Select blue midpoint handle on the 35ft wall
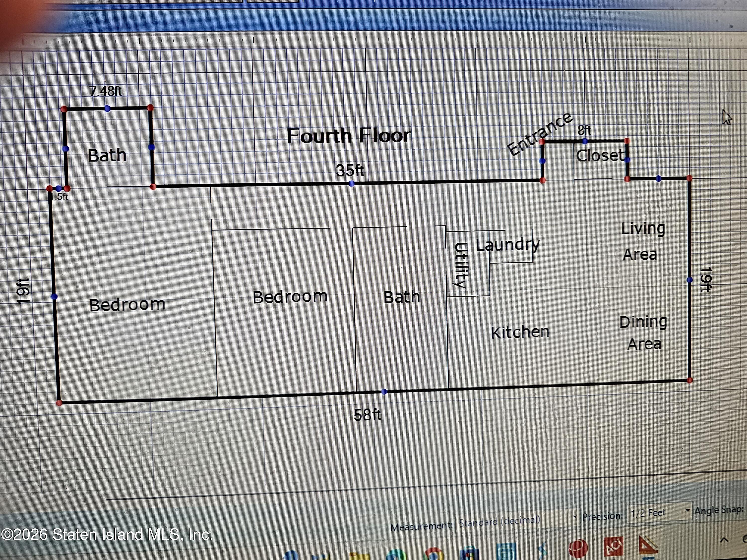 coord(352,184)
